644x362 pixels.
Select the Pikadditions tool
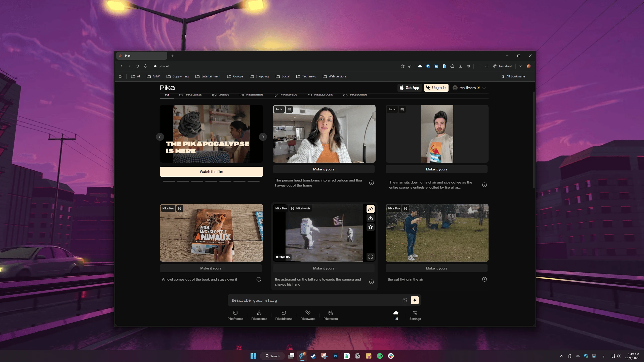click(284, 313)
